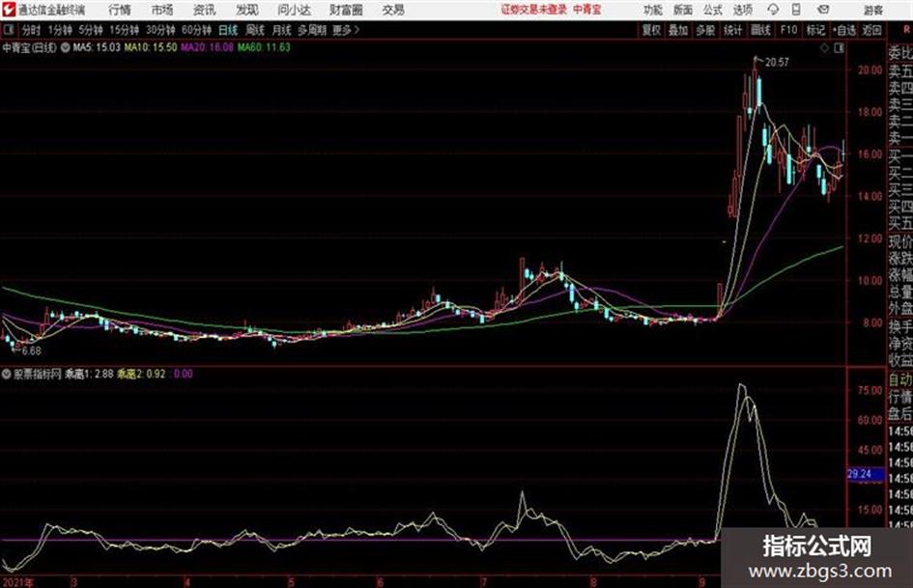Click the 乖离2: 0.92 indicator label

pos(141,374)
